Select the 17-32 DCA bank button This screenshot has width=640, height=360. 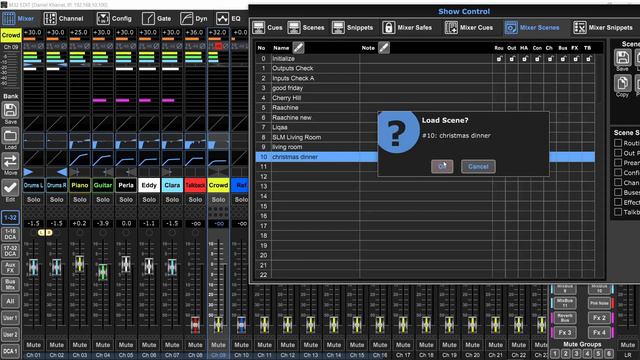pos(10,251)
